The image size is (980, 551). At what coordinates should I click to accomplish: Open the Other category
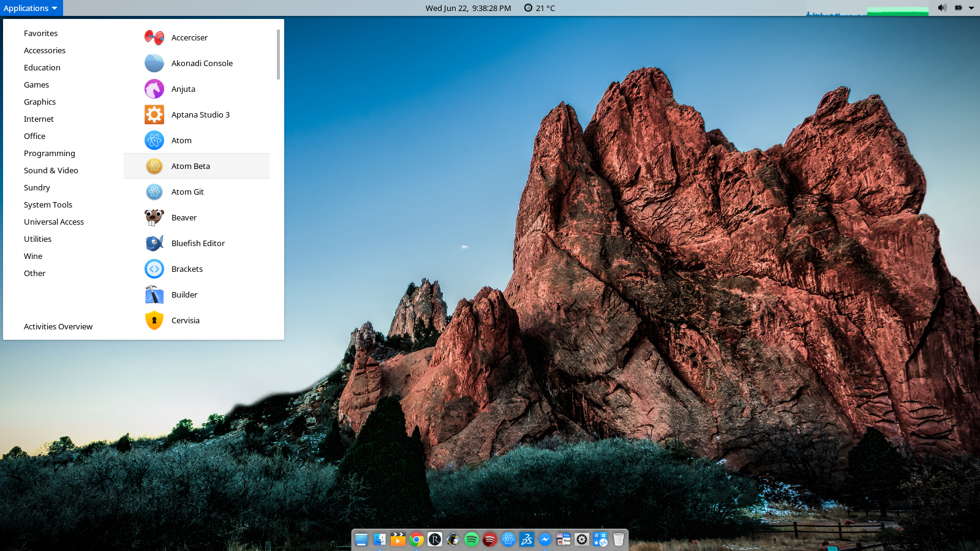click(35, 273)
